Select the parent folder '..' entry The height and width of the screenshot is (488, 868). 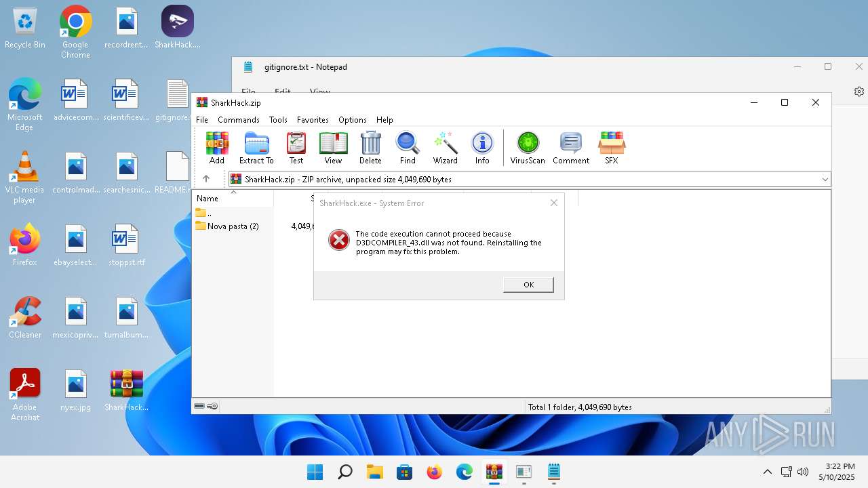pos(203,213)
